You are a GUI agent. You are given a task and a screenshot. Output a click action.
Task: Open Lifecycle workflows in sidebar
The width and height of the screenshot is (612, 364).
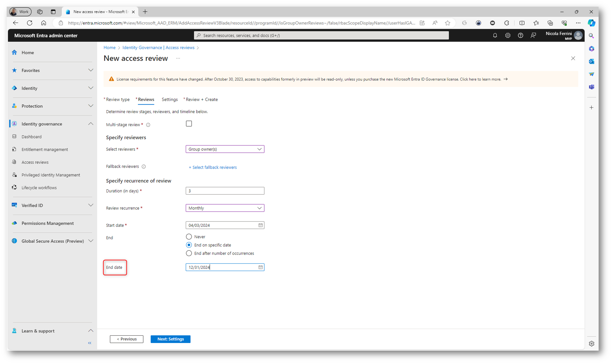[x=39, y=187]
